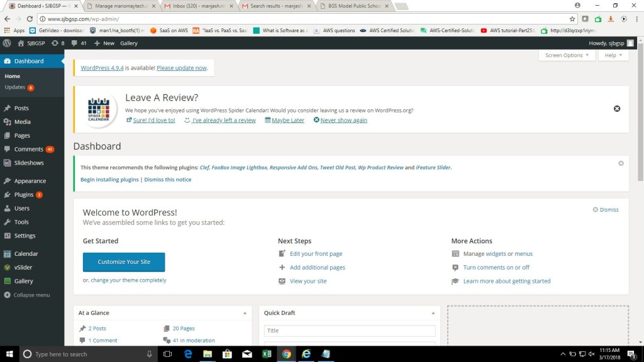
Task: Expand the Screen Options panel
Action: (567, 55)
